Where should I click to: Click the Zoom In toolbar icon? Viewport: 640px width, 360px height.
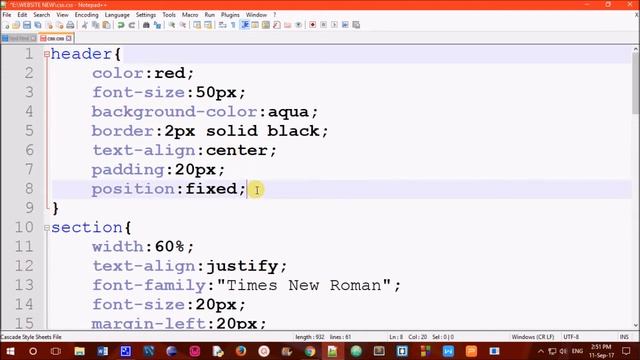pyautogui.click(x=172, y=25)
